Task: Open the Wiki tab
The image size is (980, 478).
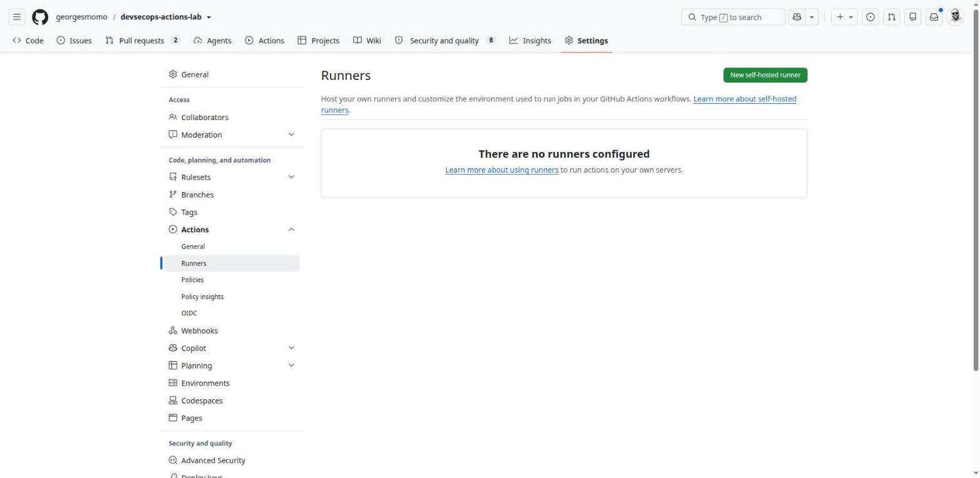Action: 367,41
